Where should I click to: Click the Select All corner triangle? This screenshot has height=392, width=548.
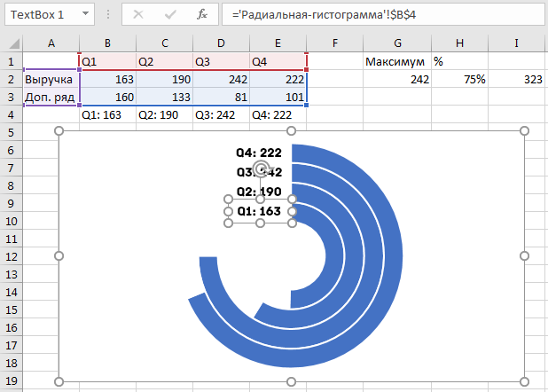(x=14, y=43)
